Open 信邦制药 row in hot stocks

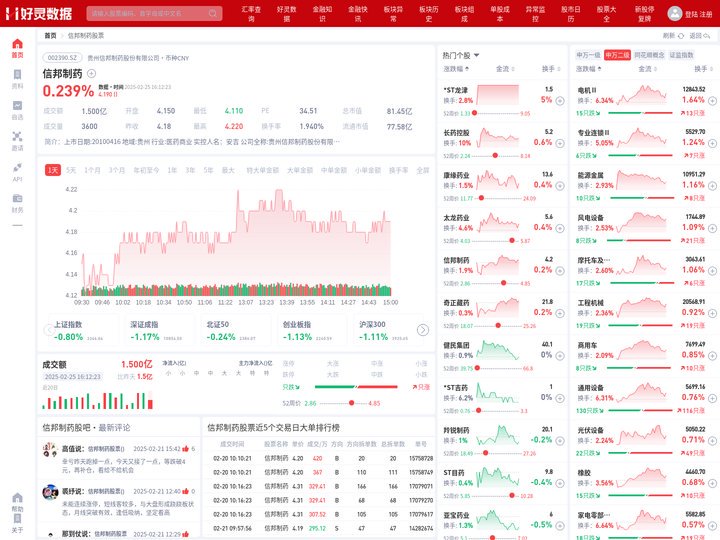503,271
